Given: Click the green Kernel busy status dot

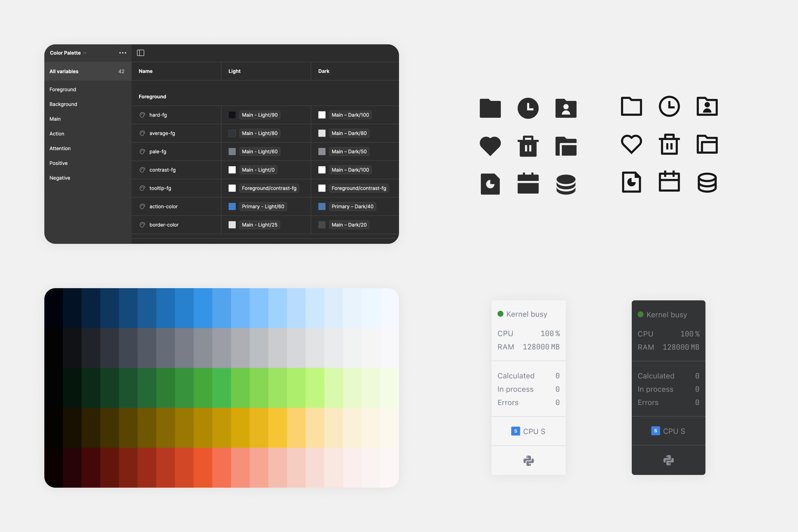Looking at the screenshot, I should [500, 314].
